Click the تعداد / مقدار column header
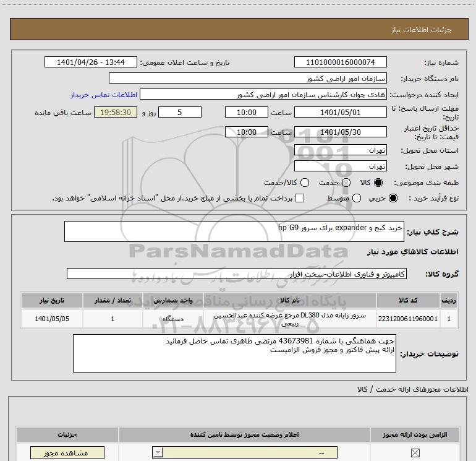 [113, 300]
